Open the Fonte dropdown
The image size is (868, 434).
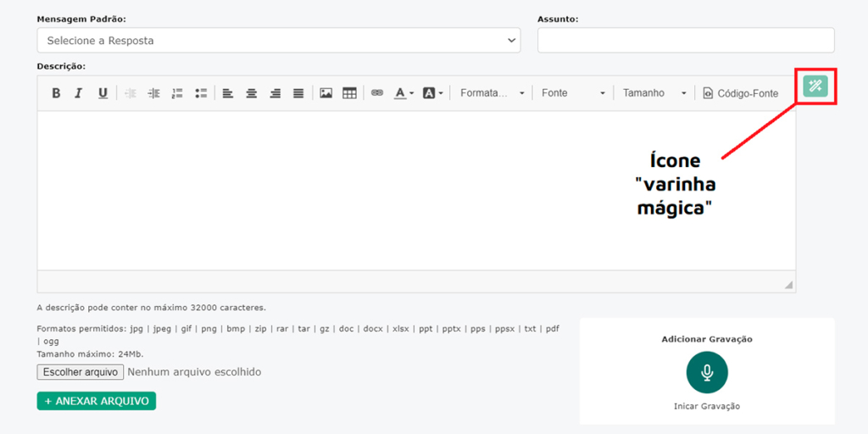tap(573, 93)
